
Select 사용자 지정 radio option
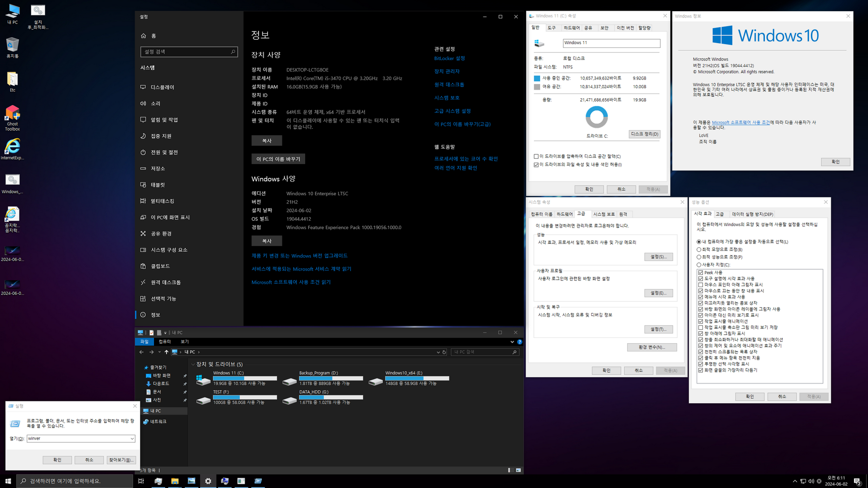point(698,265)
